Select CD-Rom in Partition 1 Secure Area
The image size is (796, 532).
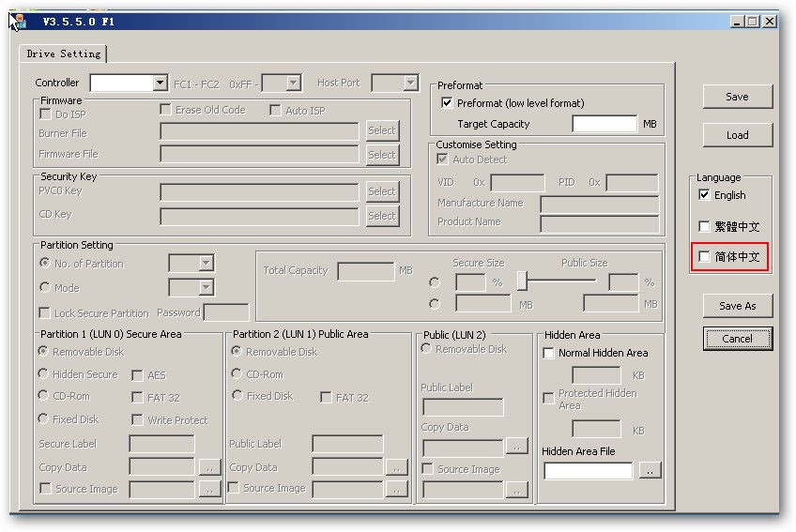(x=44, y=395)
